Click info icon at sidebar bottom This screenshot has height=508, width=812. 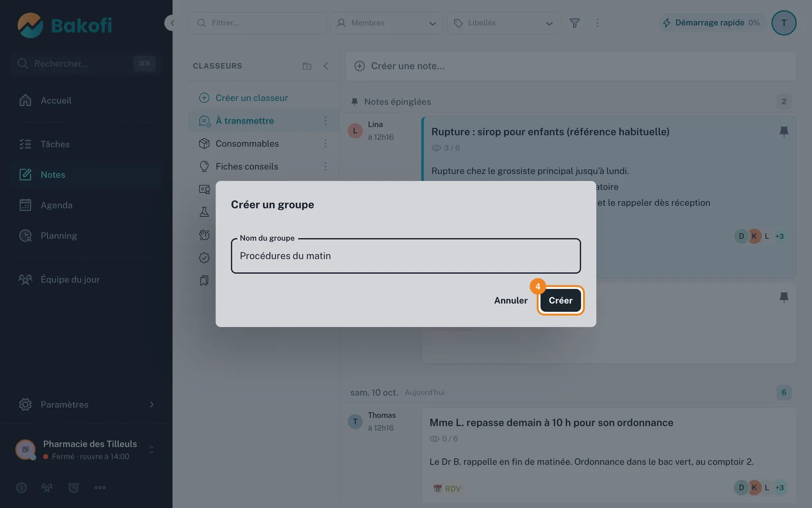point(21,488)
